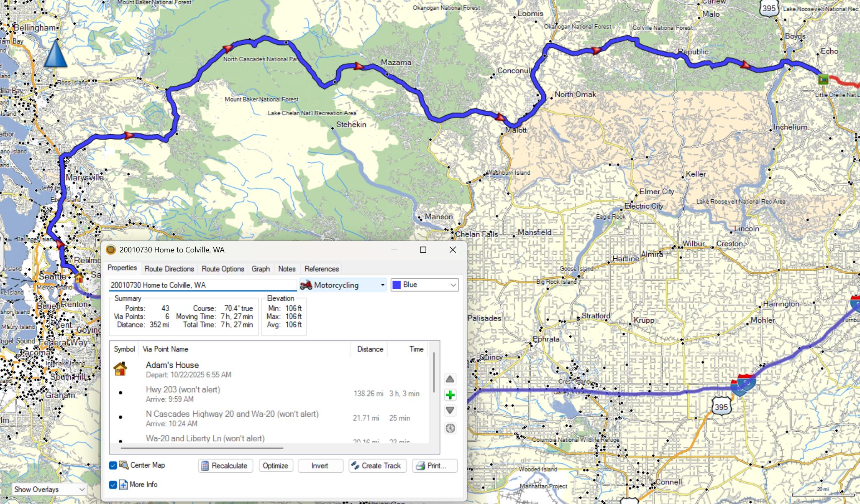
Task: Switch to the Route Directions tab
Action: pos(169,269)
